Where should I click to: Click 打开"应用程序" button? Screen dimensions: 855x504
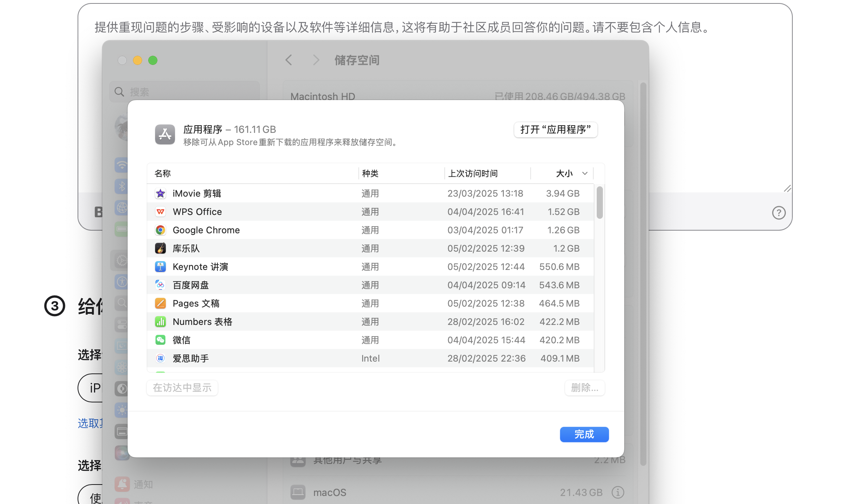coord(555,130)
